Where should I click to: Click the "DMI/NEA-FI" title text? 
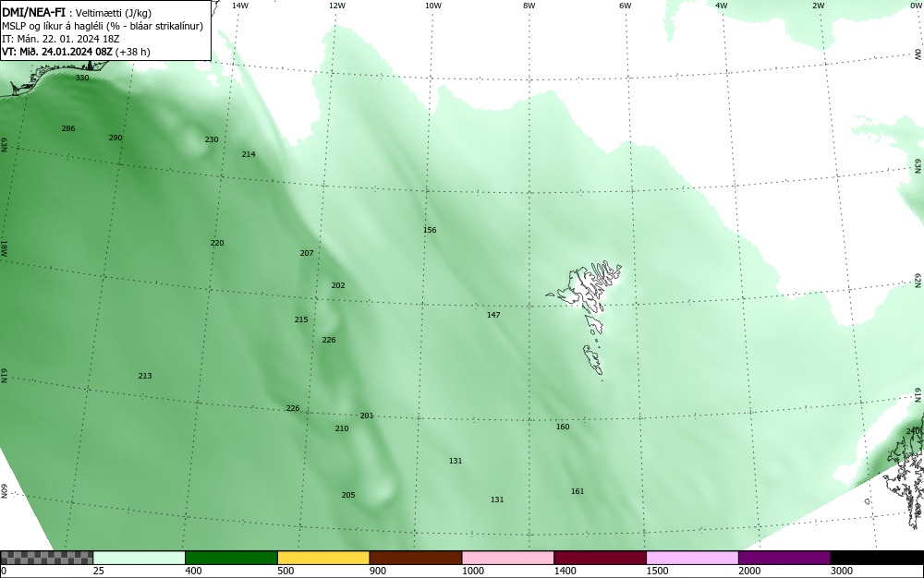[33, 13]
